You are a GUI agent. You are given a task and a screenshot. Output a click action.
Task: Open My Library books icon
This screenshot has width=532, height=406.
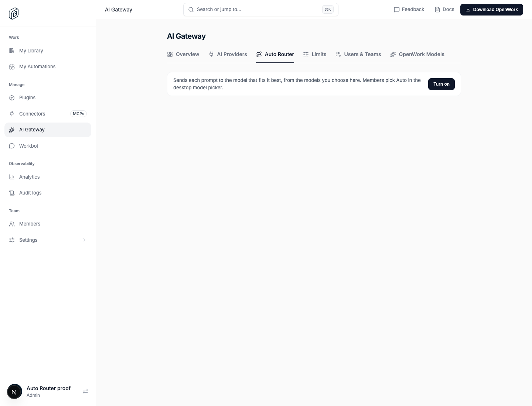coord(12,51)
